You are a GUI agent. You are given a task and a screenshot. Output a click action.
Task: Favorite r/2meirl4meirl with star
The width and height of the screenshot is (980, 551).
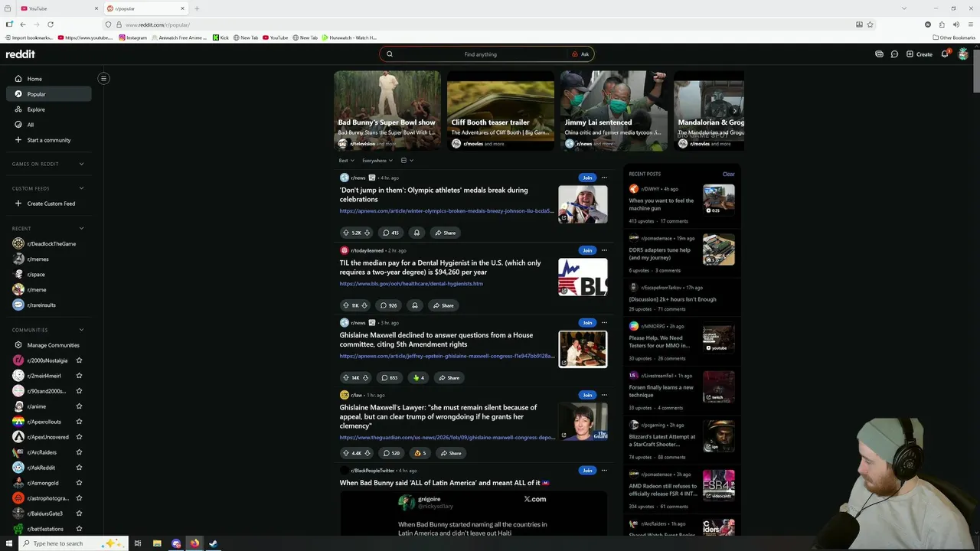[x=79, y=376]
